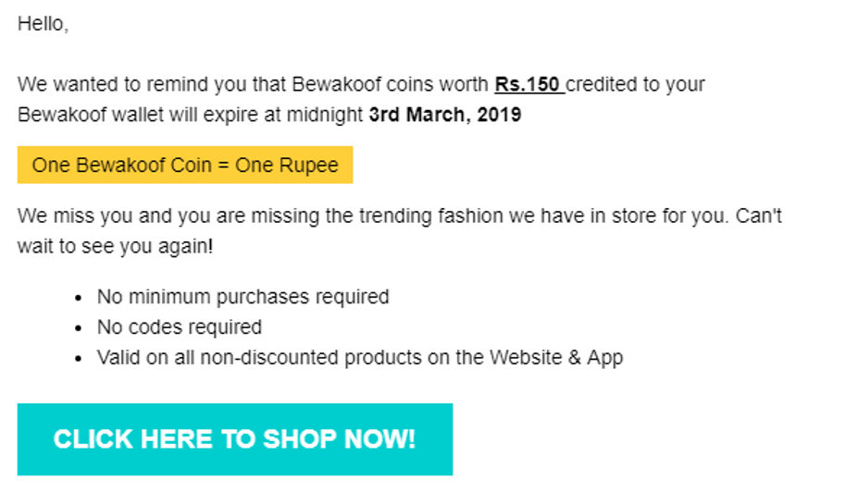Click the bullet dot before 'No codes required'

point(80,328)
